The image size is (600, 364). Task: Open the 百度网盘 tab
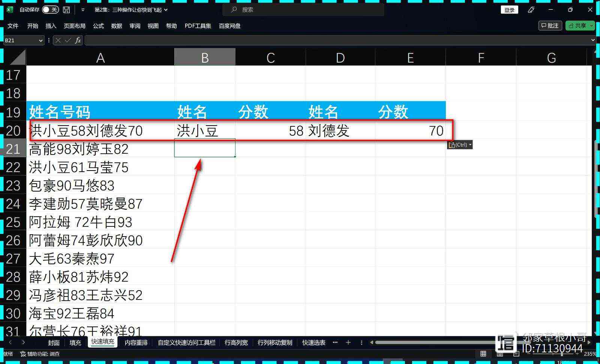click(x=229, y=26)
